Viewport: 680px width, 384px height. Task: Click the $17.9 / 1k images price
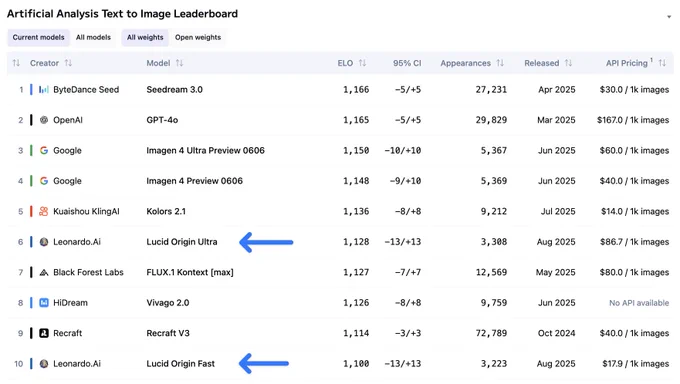click(x=636, y=364)
